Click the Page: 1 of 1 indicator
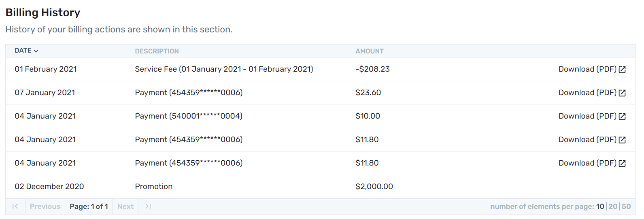The width and height of the screenshot is (644, 219). tap(89, 206)
